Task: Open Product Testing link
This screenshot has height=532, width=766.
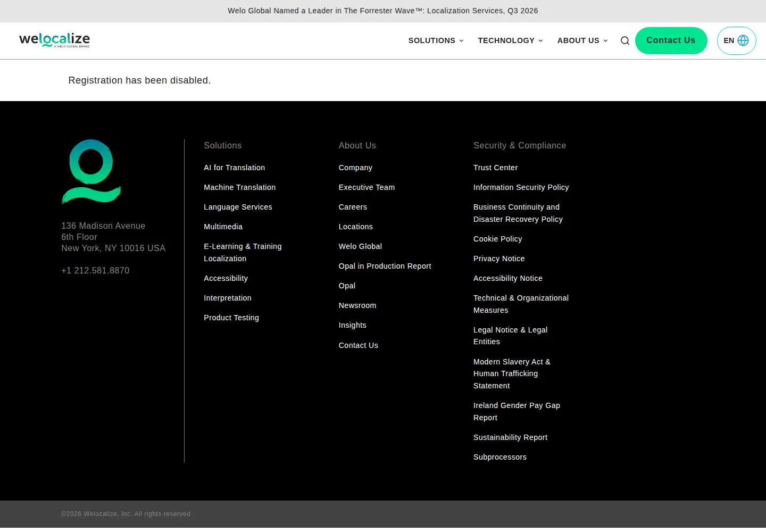Action: 231,318
